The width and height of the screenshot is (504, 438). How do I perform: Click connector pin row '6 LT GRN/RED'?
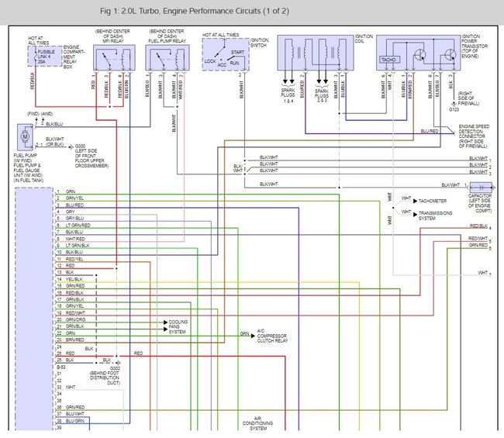[x=74, y=226]
